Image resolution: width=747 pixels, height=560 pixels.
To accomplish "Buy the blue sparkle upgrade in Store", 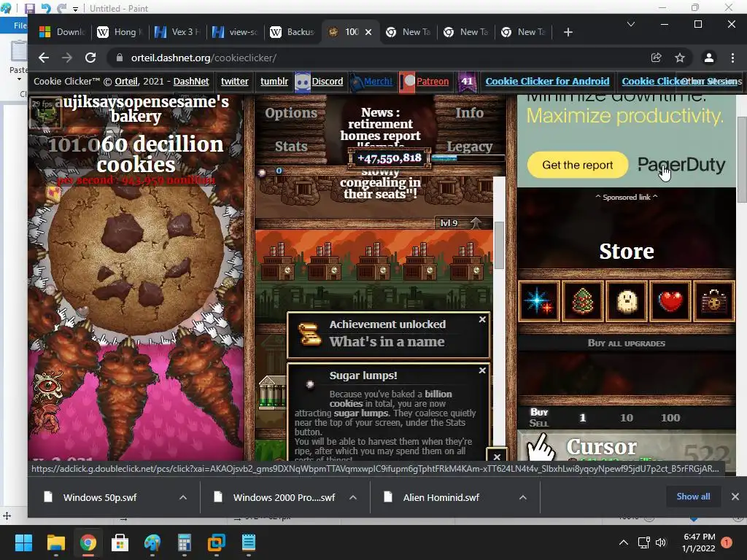I will [x=538, y=301].
